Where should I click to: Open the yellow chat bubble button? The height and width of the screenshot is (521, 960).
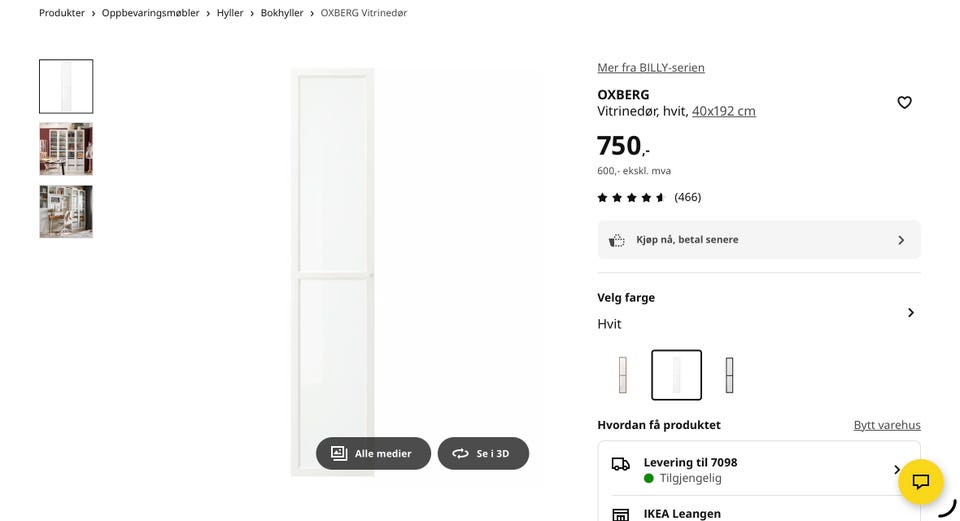pos(920,481)
